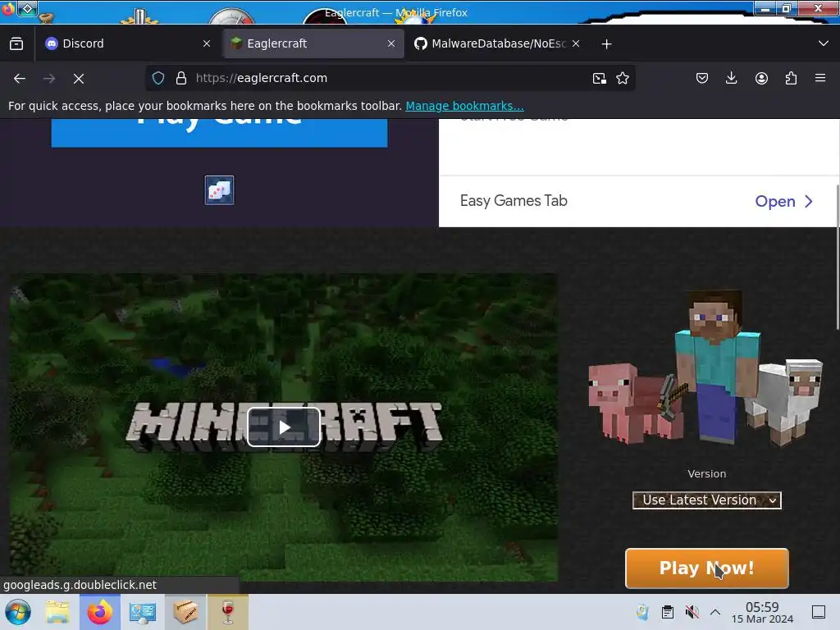Click the blue Play Game button

click(x=219, y=132)
